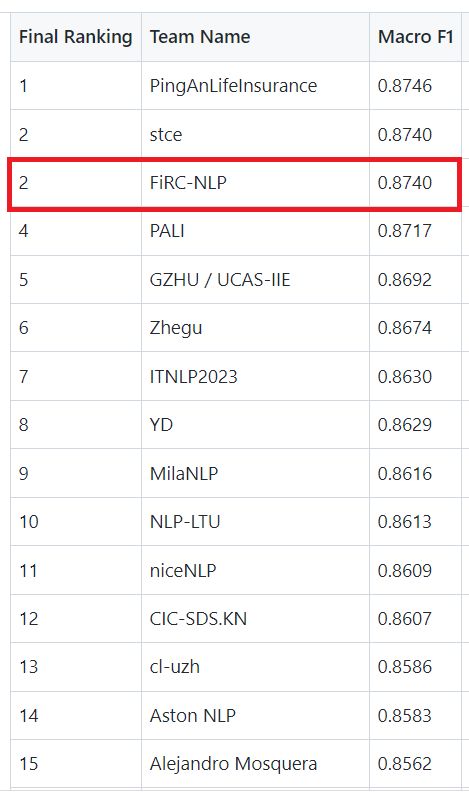This screenshot has width=469, height=794.
Task: Select the CIC-SDS.KN team cell
Action: 255,619
